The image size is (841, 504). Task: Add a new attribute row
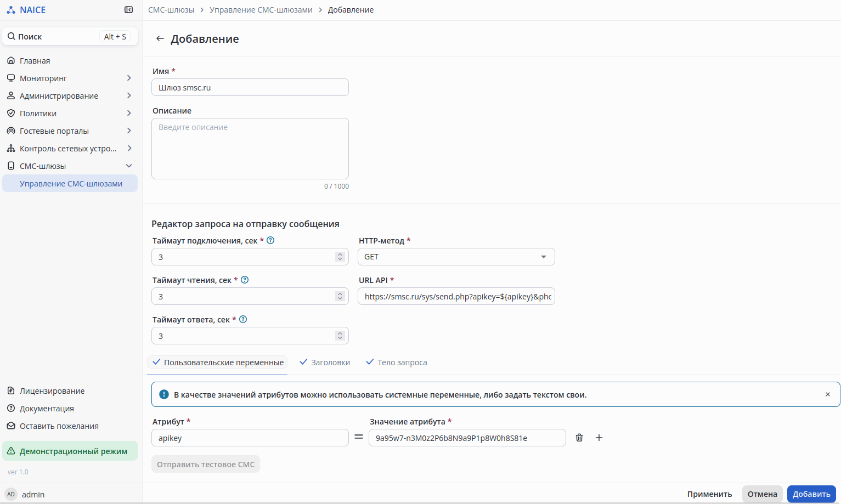(599, 438)
